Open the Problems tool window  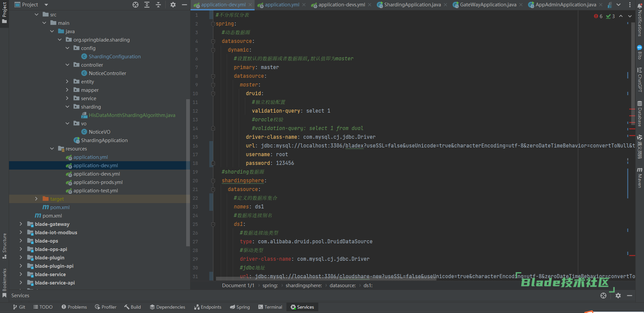point(74,307)
